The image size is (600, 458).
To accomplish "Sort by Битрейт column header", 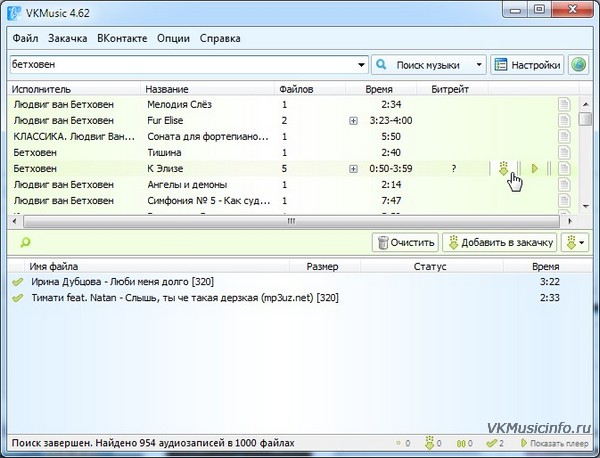I will point(452,89).
